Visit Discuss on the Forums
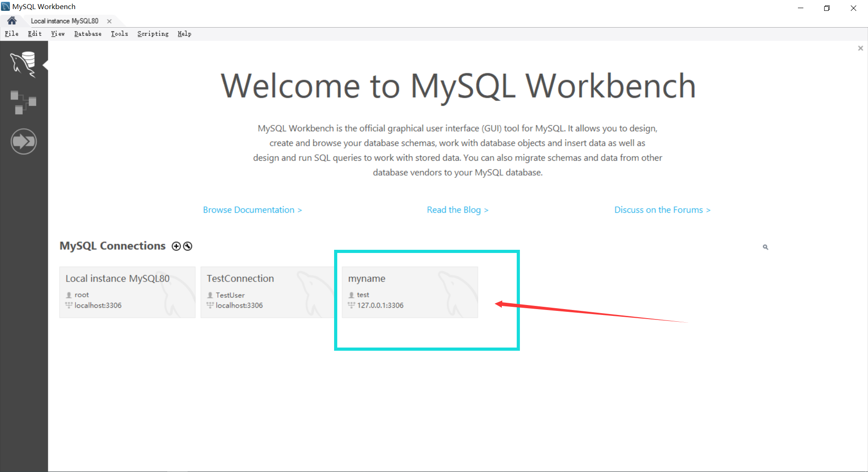 662,210
